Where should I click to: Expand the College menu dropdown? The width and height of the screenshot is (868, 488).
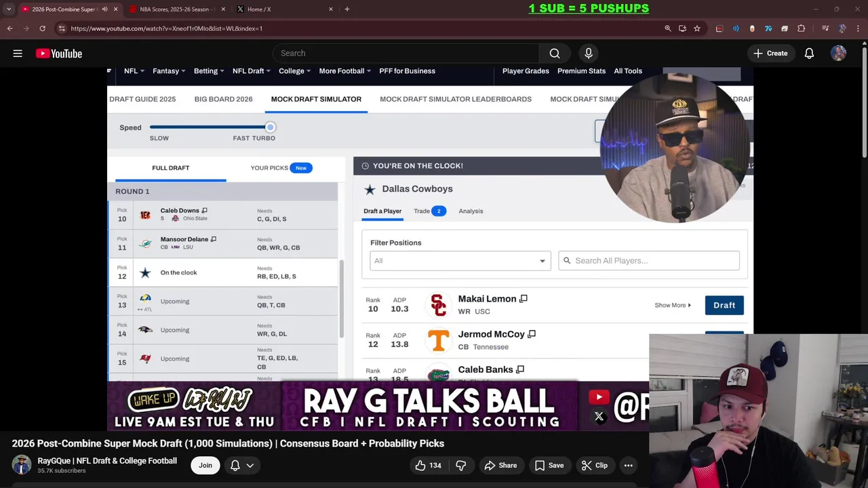[294, 71]
